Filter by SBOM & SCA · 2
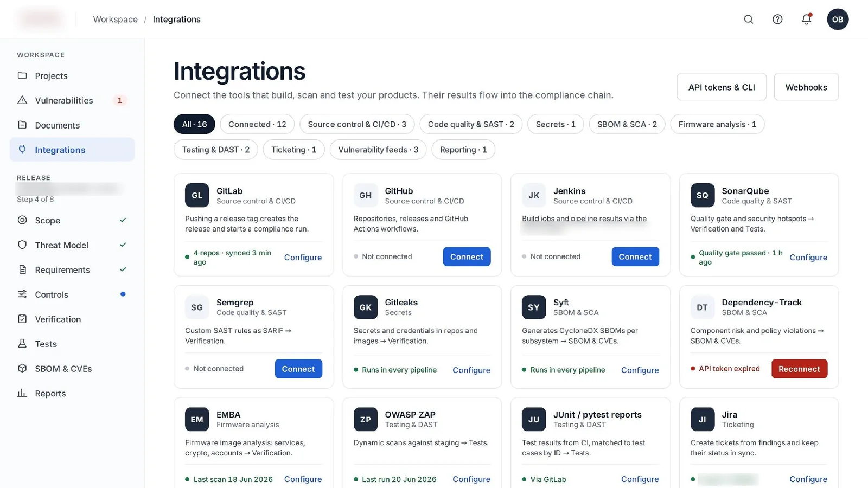Image resolution: width=868 pixels, height=488 pixels. pyautogui.click(x=627, y=124)
